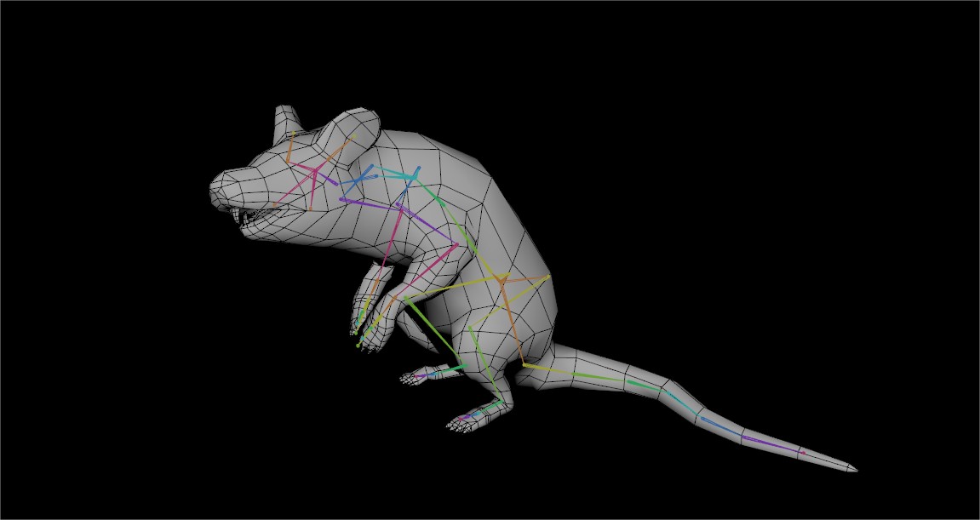Select the rat's raised front paw

tap(366, 332)
